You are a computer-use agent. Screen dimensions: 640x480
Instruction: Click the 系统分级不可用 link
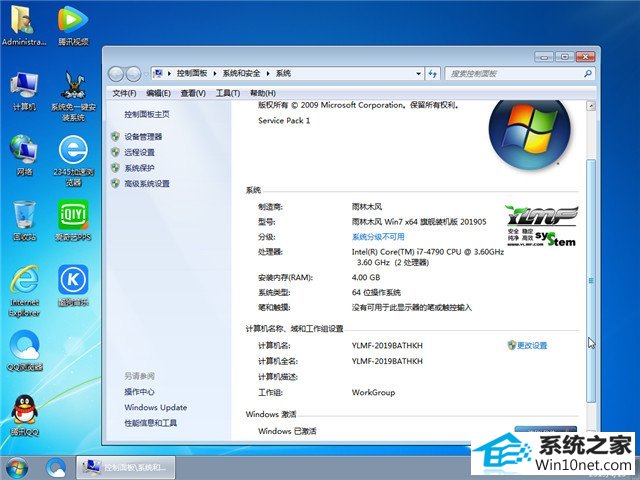pos(378,237)
